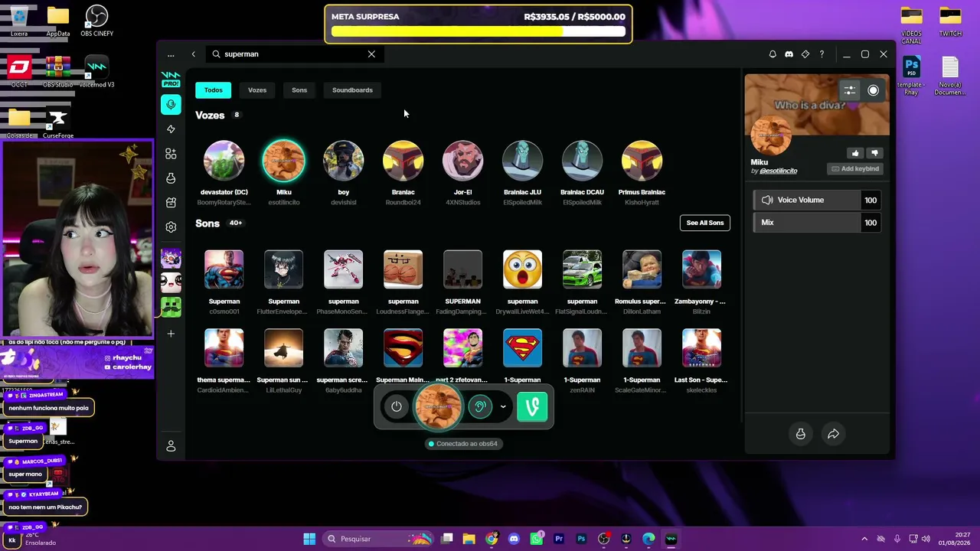Select the Sons filter tab
The image size is (980, 551).
coord(299,90)
